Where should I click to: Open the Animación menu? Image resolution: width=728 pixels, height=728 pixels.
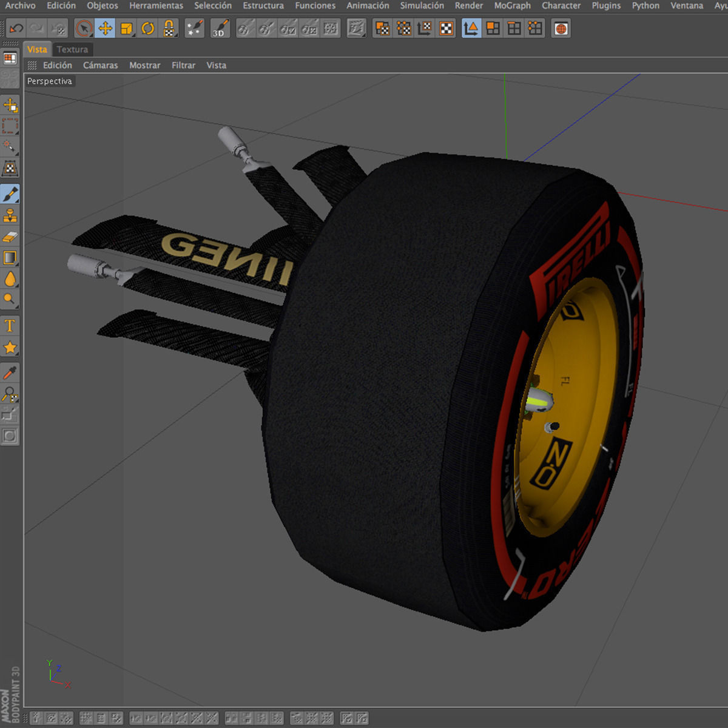click(x=368, y=5)
